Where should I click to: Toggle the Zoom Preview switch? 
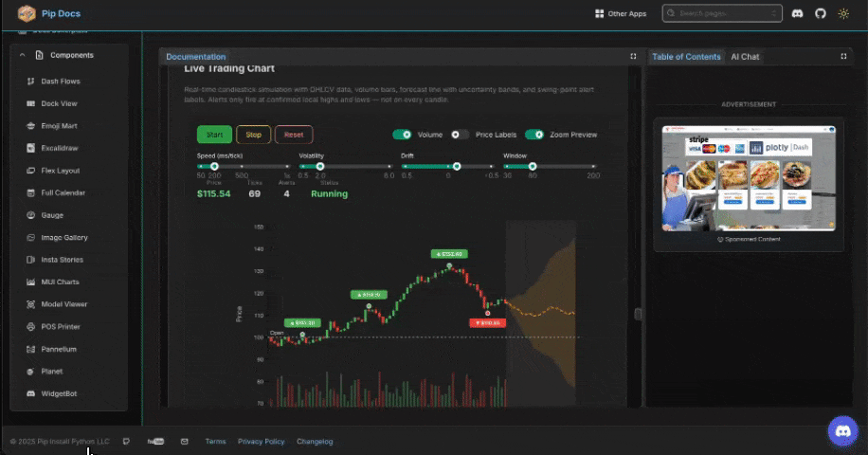click(x=534, y=135)
